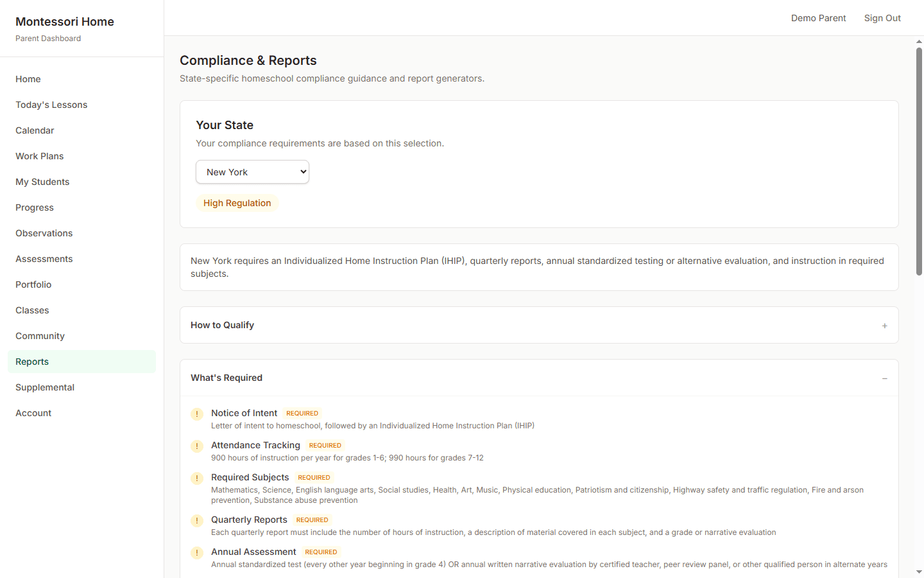This screenshot has height=578, width=924.
Task: Click the High Regulation badge
Action: pyautogui.click(x=237, y=203)
